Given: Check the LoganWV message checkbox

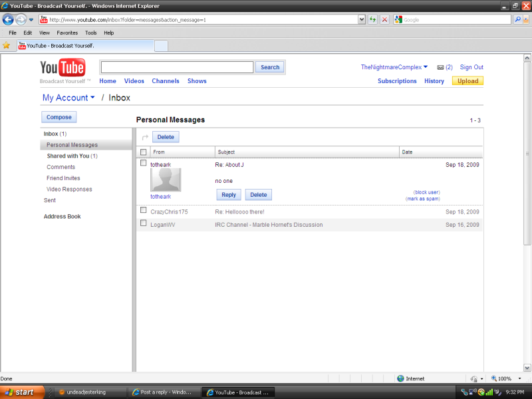Looking at the screenshot, I should pos(143,223).
